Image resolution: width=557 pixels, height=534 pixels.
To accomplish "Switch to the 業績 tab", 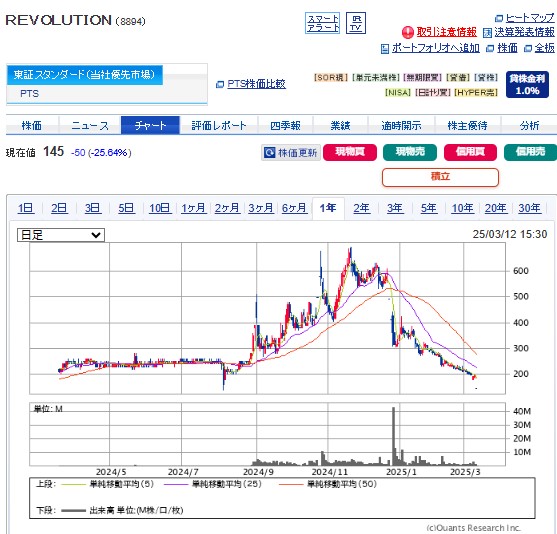I will pyautogui.click(x=340, y=125).
